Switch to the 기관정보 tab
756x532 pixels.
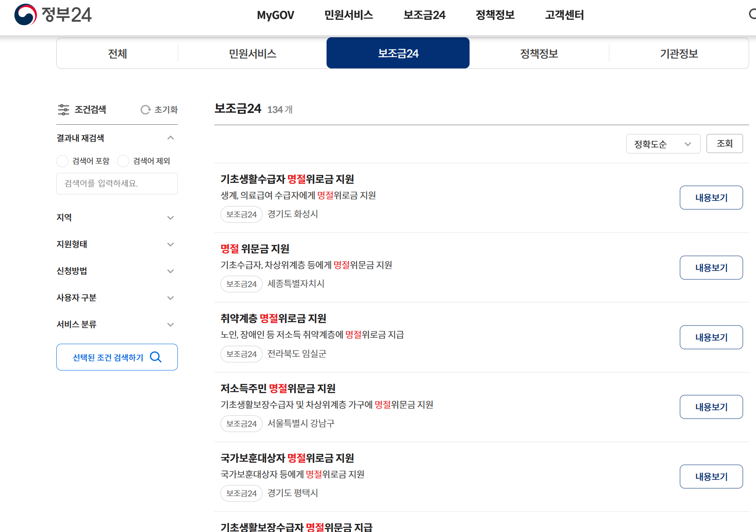[679, 53]
